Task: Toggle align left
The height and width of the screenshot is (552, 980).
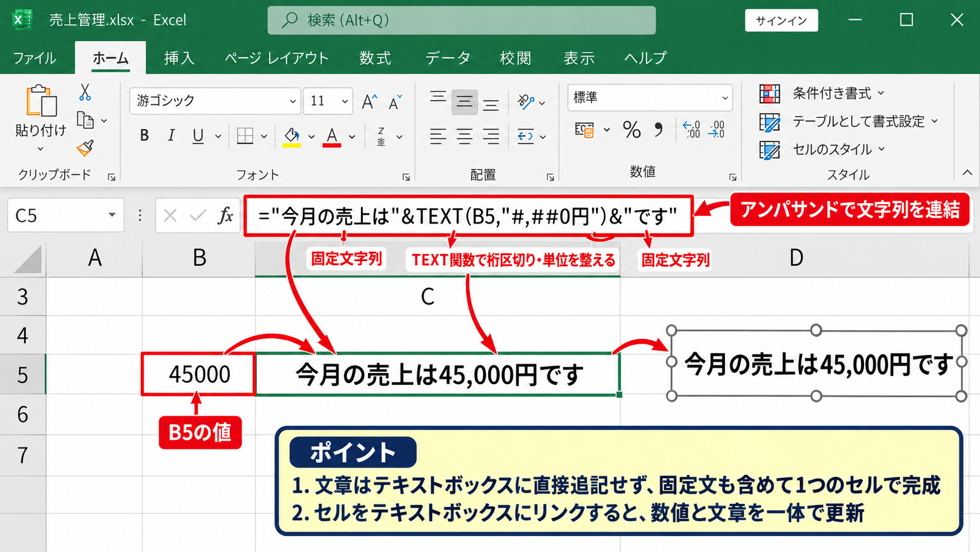Action: (x=438, y=137)
